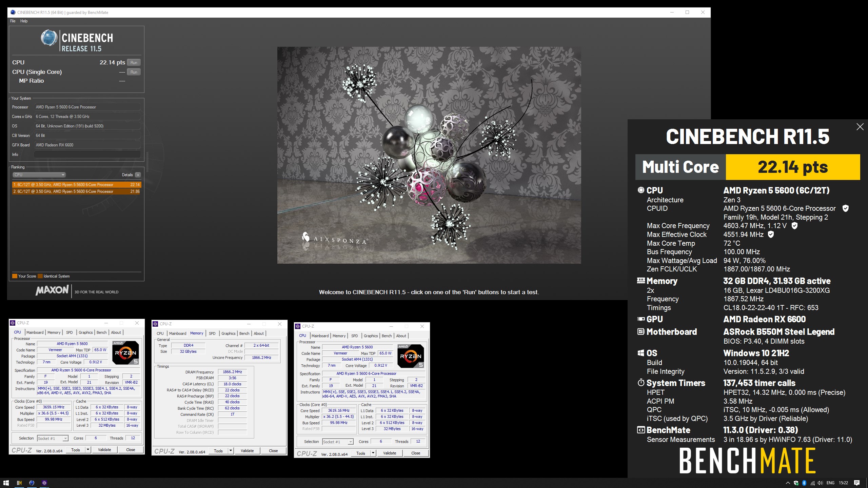Image resolution: width=868 pixels, height=488 pixels.
Task: Click the rendered spheres scene image
Action: pyautogui.click(x=429, y=155)
